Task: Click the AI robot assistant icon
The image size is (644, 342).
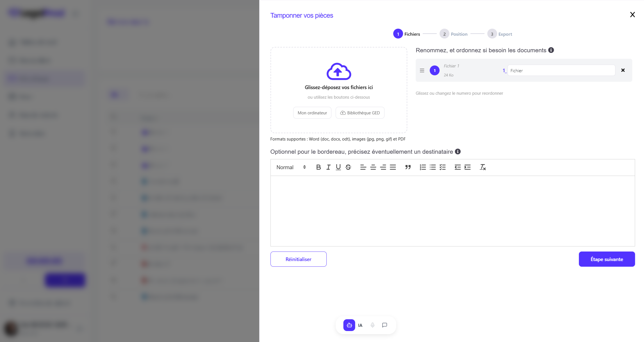Action: tap(349, 325)
